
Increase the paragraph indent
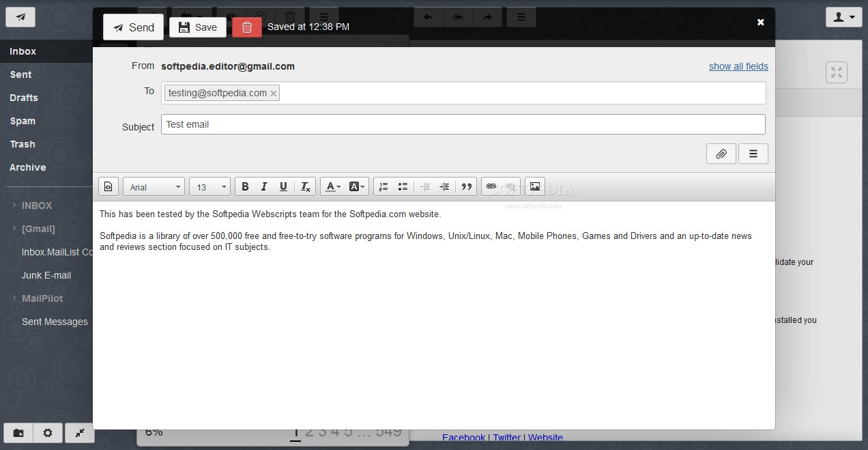(x=444, y=187)
